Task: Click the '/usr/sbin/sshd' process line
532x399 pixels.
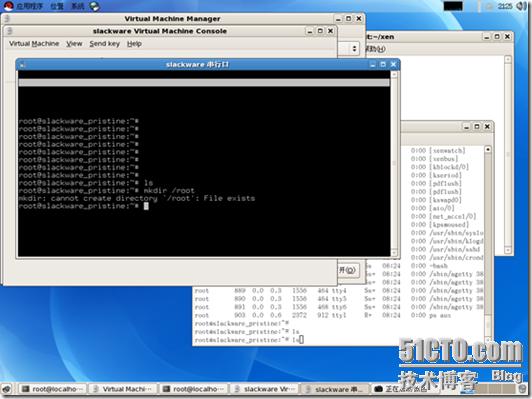Action: [x=445, y=249]
